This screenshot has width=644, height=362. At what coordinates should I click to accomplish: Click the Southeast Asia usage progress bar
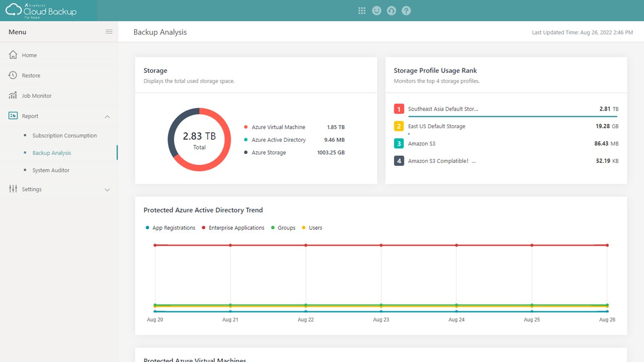[513, 117]
